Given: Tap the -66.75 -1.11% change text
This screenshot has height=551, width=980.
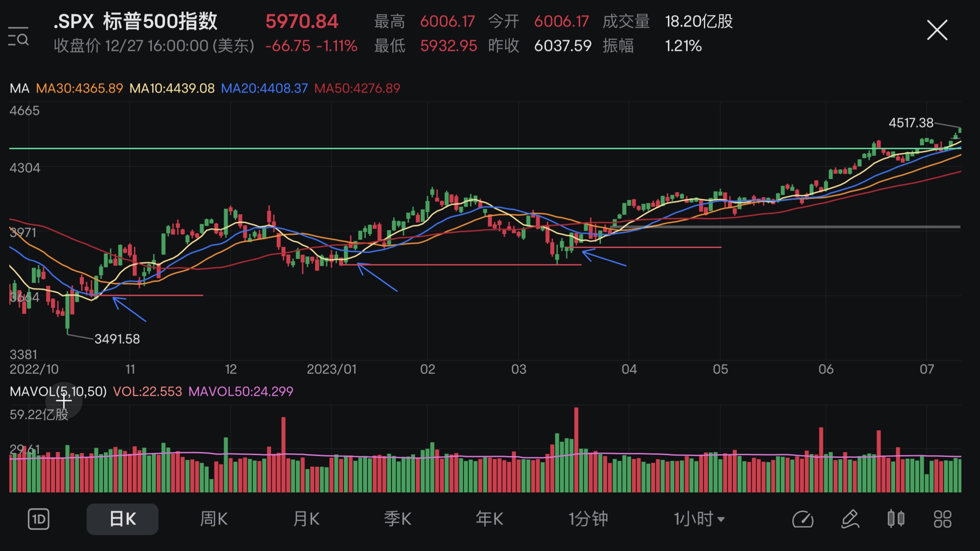Looking at the screenshot, I should (x=311, y=45).
